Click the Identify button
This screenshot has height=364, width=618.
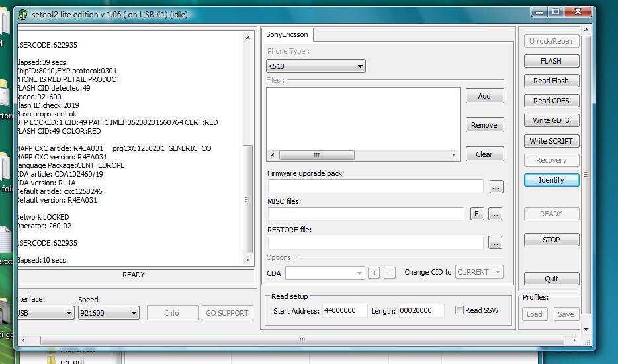coord(551,180)
